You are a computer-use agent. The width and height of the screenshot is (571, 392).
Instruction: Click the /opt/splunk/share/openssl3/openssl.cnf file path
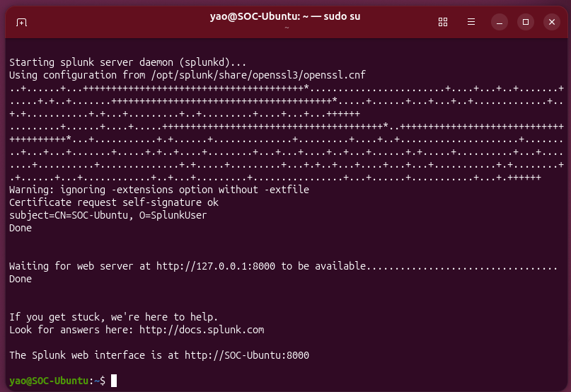click(258, 75)
